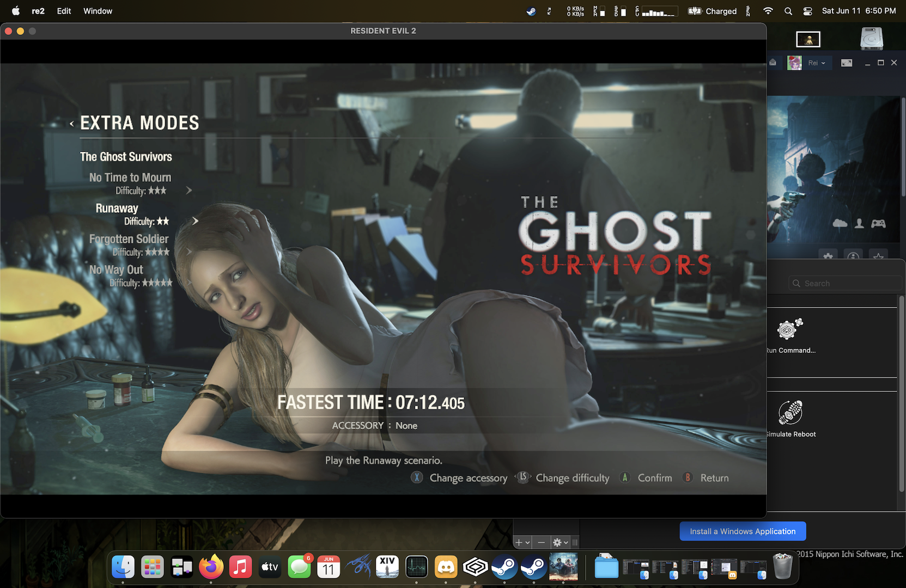Expand arrow next to No Time to Mourn difficulty
The width and height of the screenshot is (906, 588).
[189, 191]
